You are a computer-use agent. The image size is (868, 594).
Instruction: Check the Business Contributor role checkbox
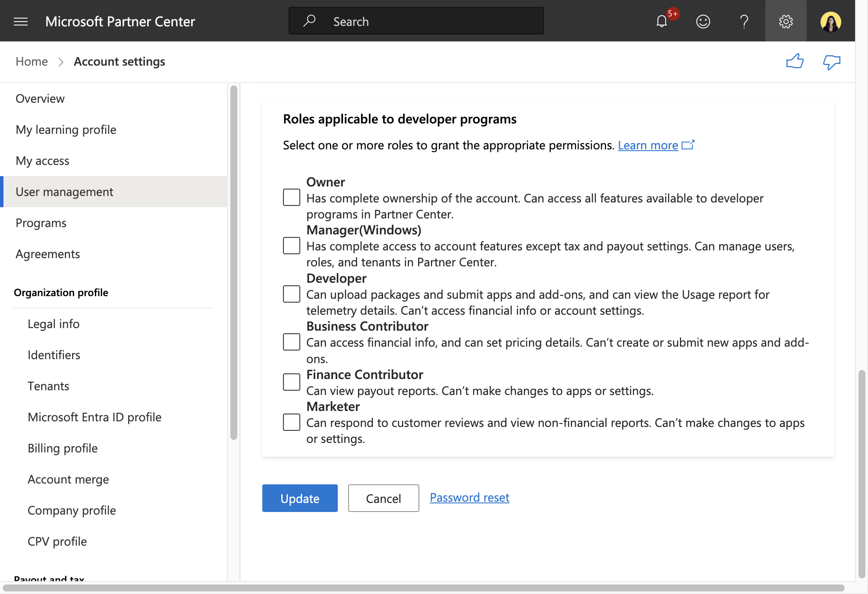coord(292,342)
